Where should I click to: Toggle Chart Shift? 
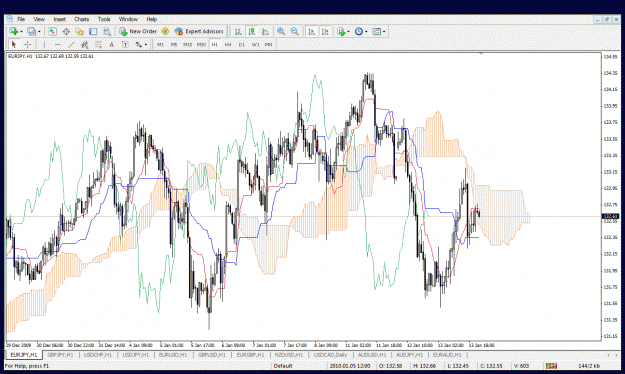tap(325, 31)
